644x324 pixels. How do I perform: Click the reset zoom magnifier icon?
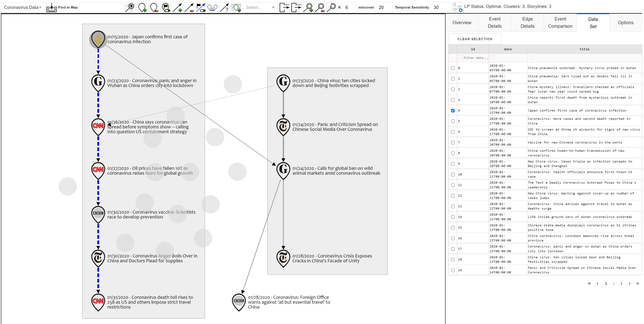point(331,7)
